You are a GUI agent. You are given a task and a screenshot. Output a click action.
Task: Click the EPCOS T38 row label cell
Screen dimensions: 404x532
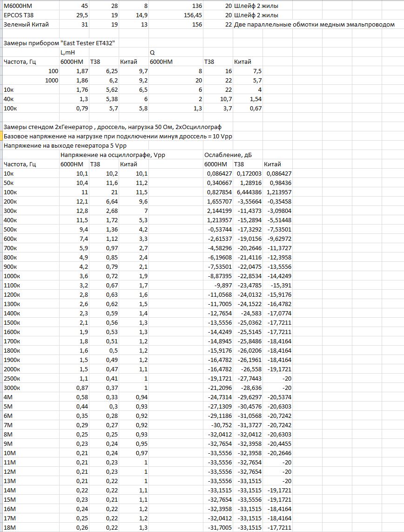click(x=18, y=15)
